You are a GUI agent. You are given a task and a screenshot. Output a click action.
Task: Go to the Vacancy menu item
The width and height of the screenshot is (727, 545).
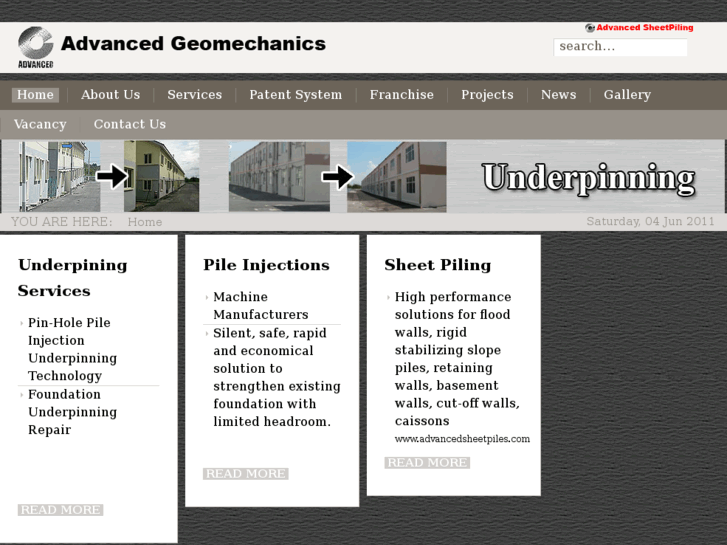(x=40, y=124)
